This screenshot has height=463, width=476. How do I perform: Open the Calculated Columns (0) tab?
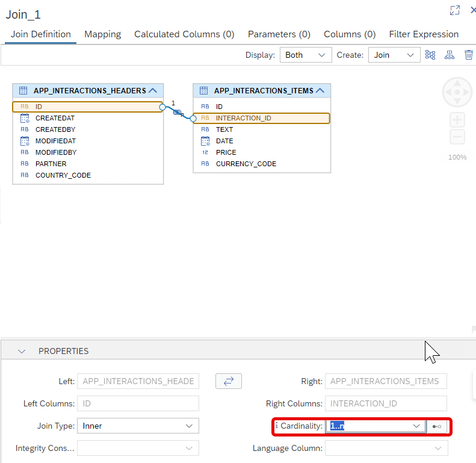pos(184,34)
